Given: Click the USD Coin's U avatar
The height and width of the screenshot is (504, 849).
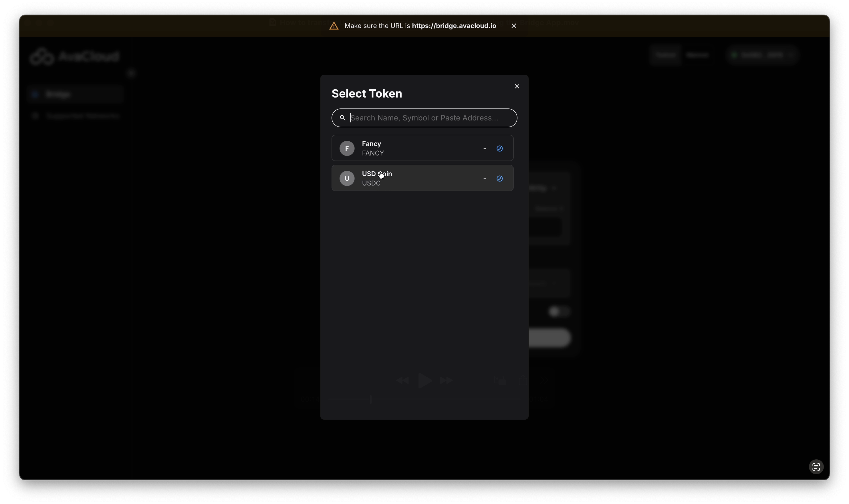Looking at the screenshot, I should [347, 178].
